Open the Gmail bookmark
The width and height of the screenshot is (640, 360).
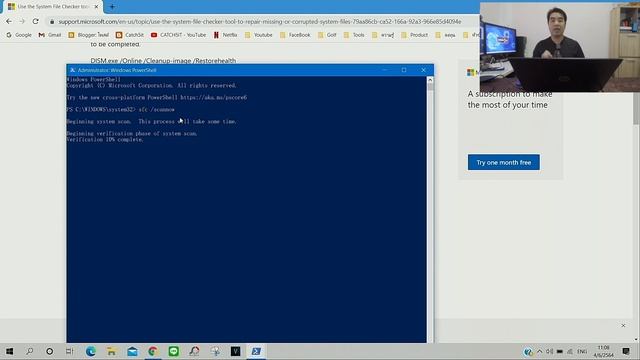click(x=50, y=35)
